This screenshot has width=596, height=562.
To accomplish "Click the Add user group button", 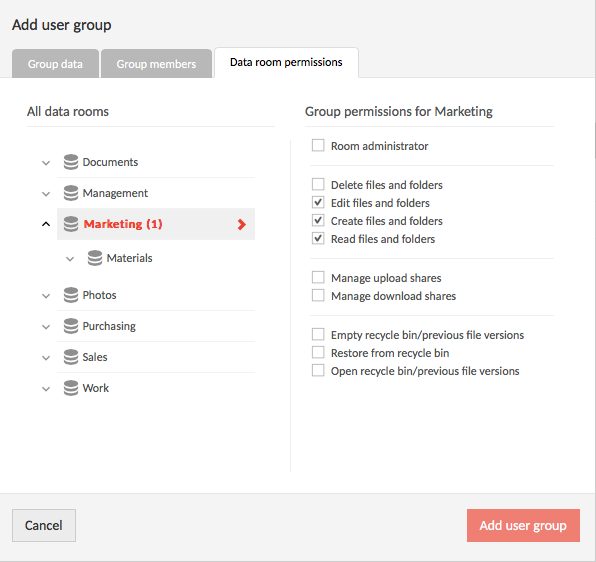I will tap(523, 526).
